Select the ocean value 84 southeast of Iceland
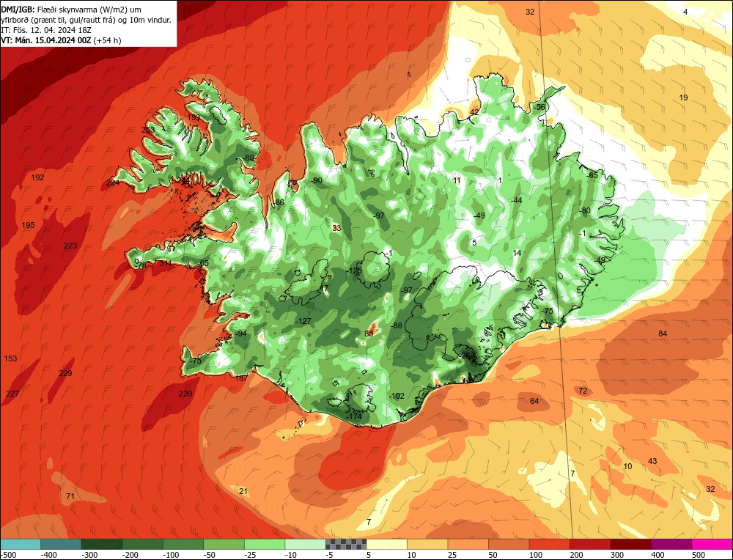Image resolution: width=733 pixels, height=560 pixels. pyautogui.click(x=663, y=334)
